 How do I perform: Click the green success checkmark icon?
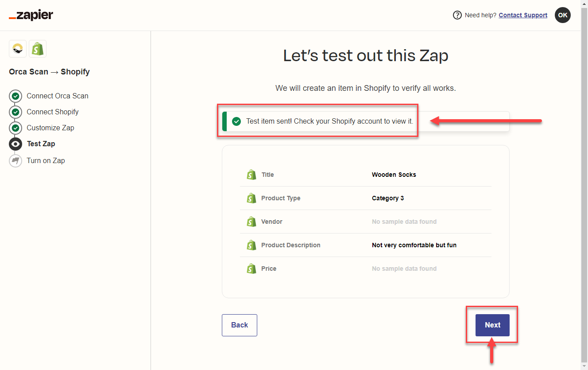coord(236,121)
